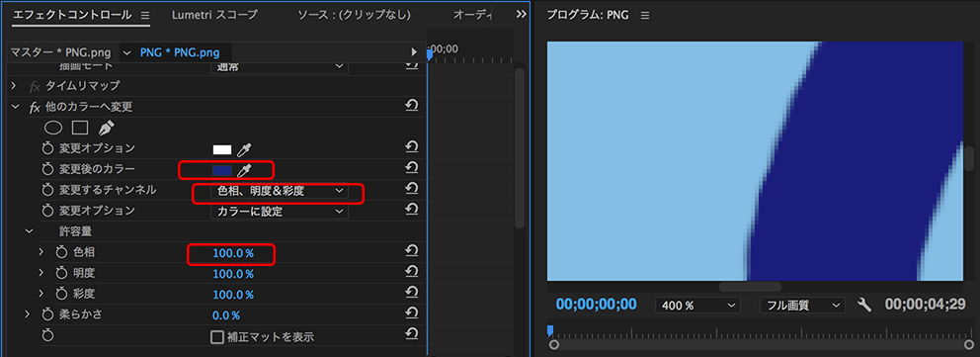Switch to エフェクトコントロール tab
980x357 pixels.
click(x=72, y=15)
